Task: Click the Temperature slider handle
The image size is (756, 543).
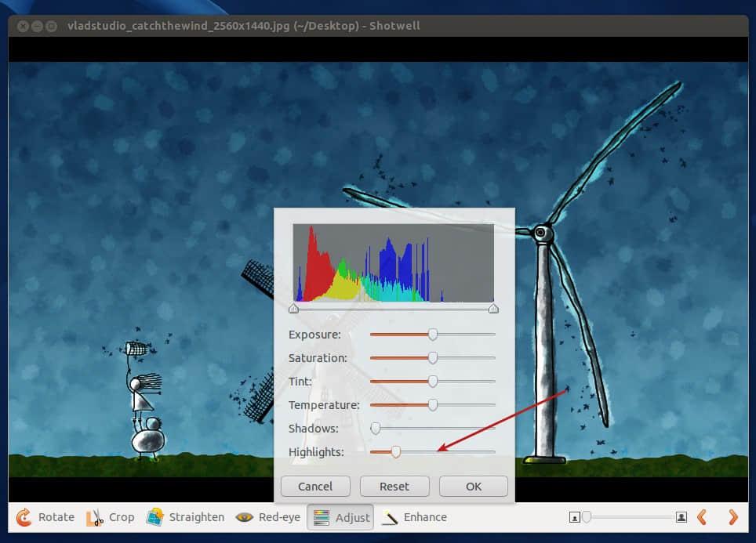Action: pos(432,405)
